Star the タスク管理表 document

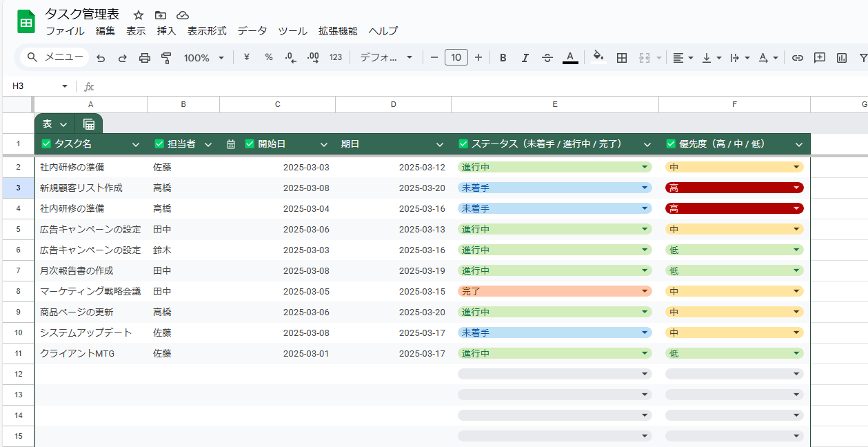139,15
